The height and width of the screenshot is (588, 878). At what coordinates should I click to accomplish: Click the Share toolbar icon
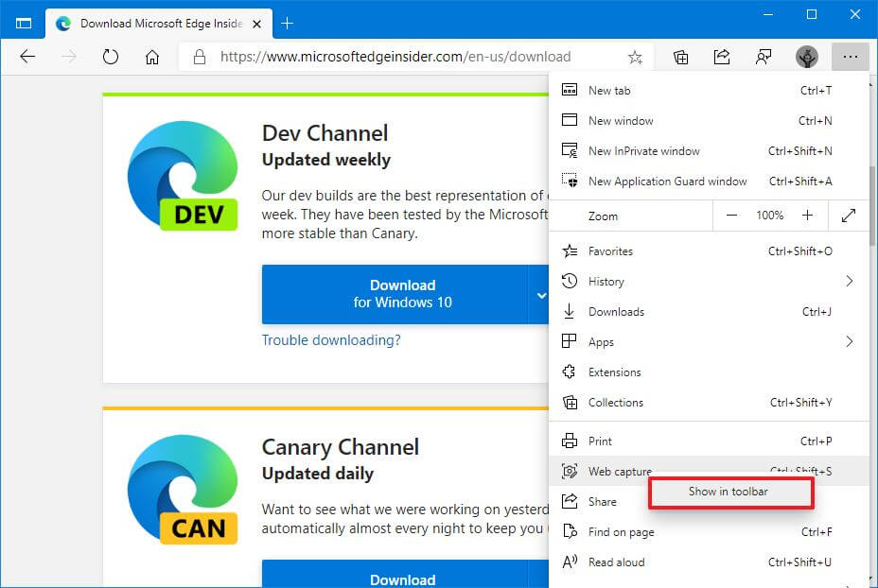click(x=722, y=57)
